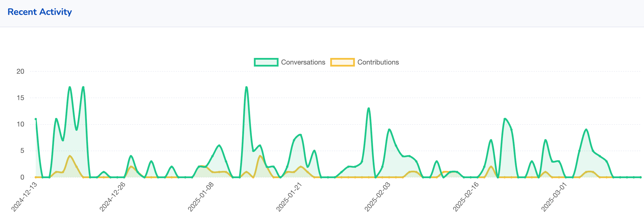The width and height of the screenshot is (644, 218).
Task: Click the 2025-02-16 x-axis date label
Action: click(466, 197)
